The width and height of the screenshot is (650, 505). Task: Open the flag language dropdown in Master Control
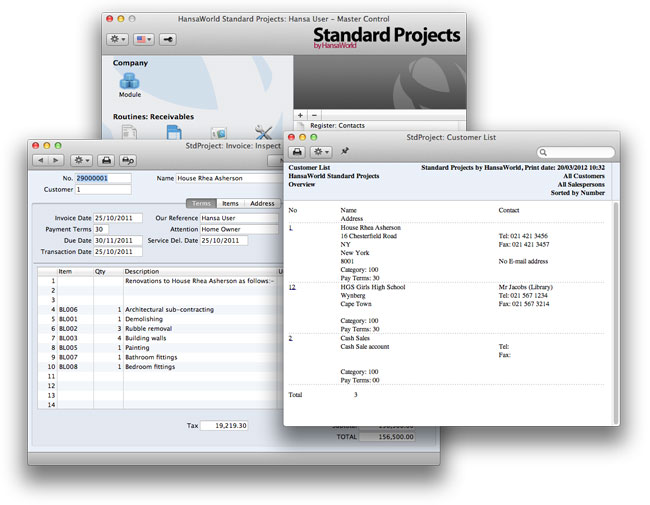[144, 39]
